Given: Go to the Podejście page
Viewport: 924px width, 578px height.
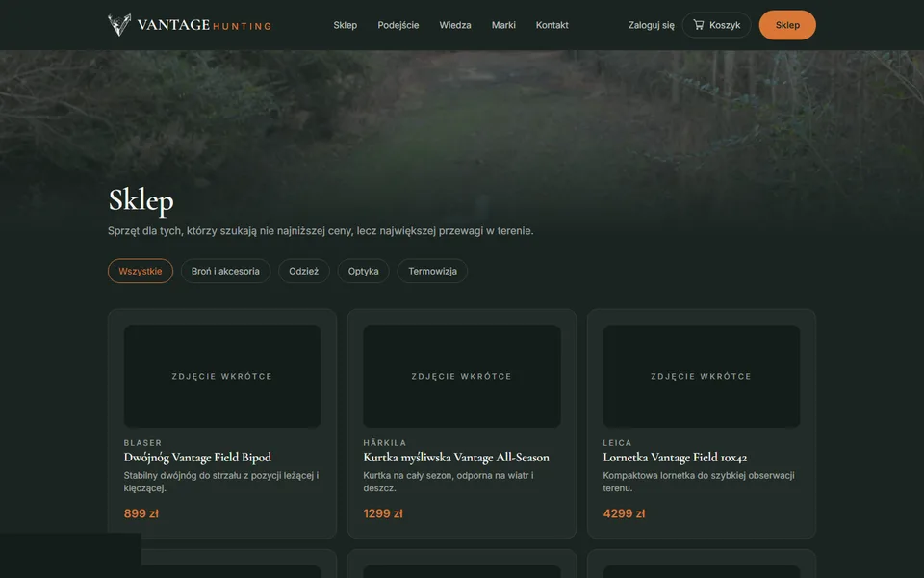Looking at the screenshot, I should [398, 25].
